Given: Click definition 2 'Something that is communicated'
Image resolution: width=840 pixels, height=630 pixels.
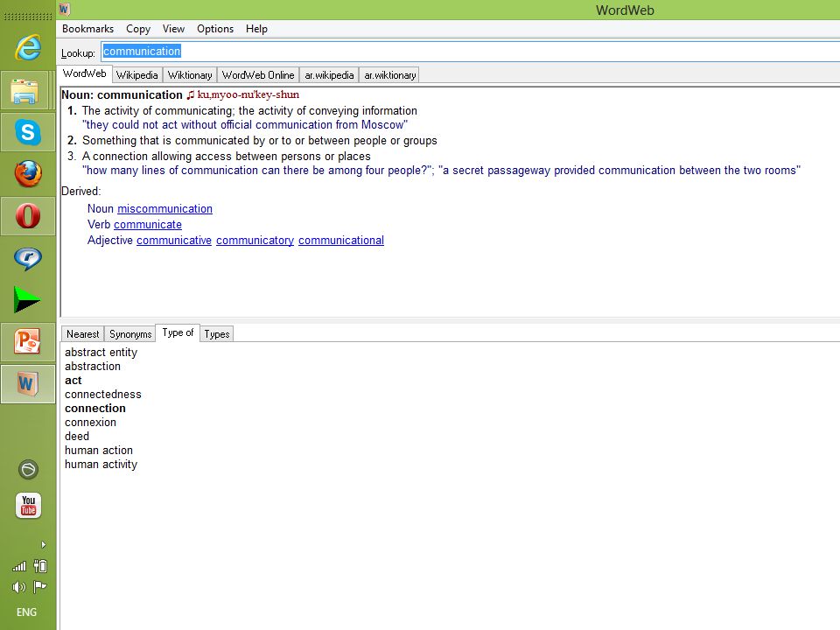Looking at the screenshot, I should pos(260,140).
